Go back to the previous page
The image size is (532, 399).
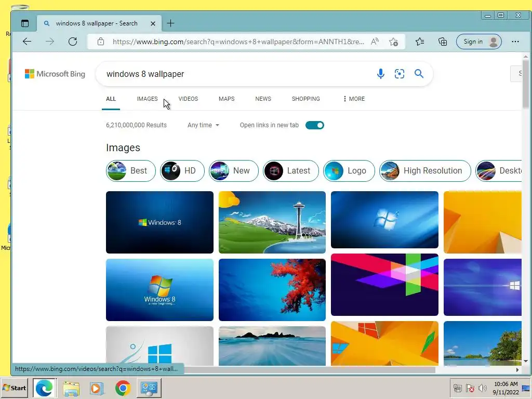pyautogui.click(x=27, y=42)
